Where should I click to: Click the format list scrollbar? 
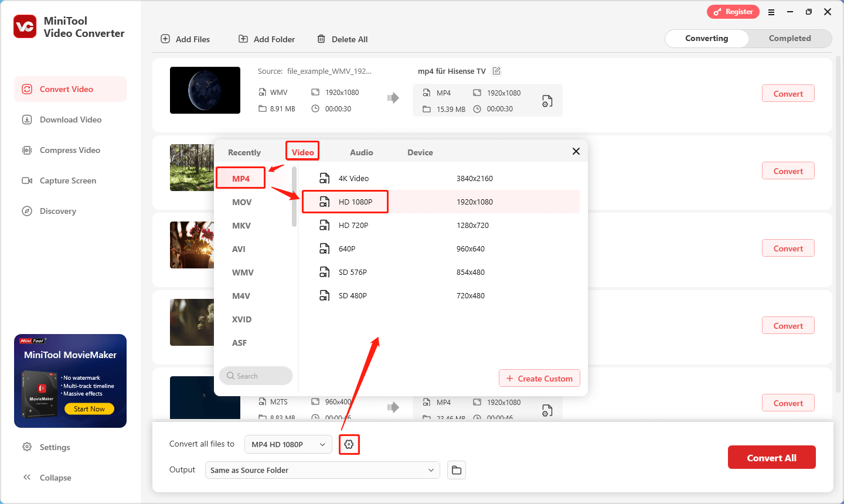click(x=294, y=197)
